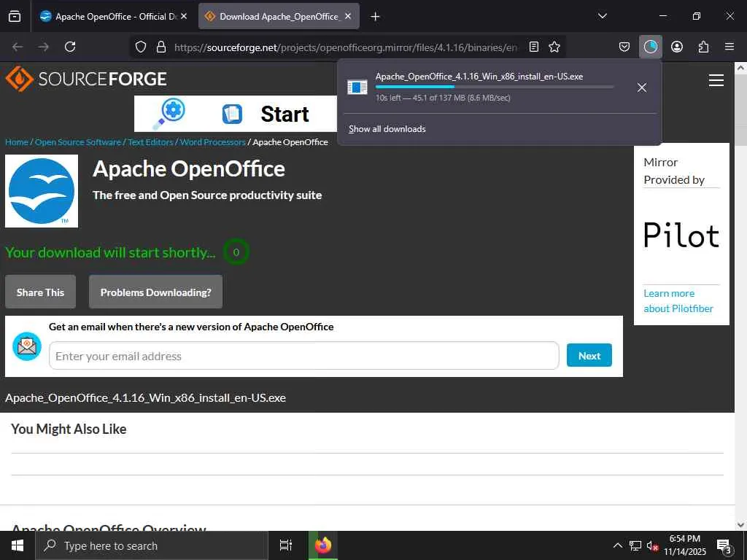Click the URL address bar

(346, 47)
